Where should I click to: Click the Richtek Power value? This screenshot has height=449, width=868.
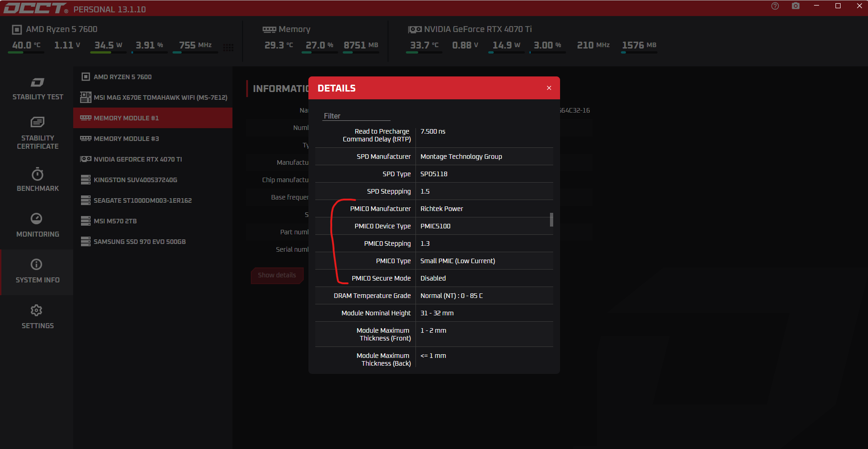[442, 209]
